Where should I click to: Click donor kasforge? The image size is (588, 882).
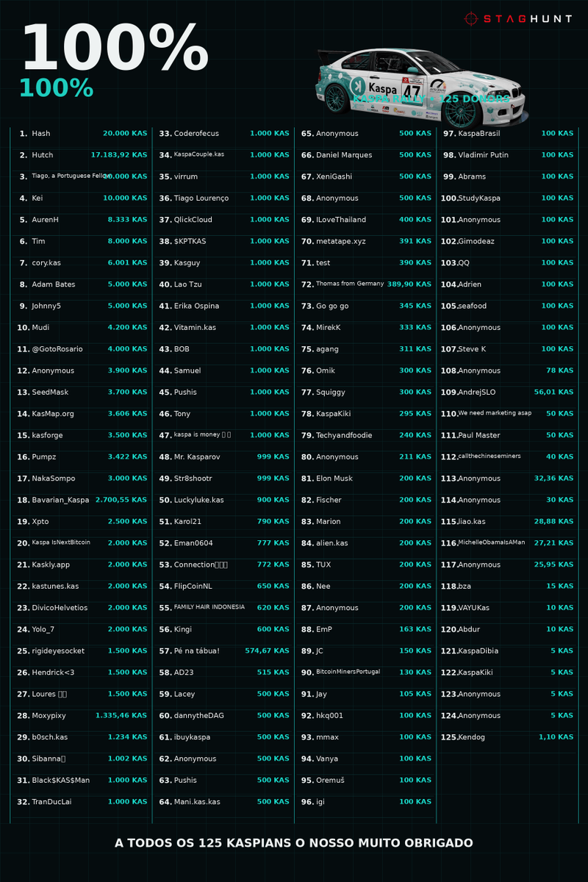coord(47,435)
